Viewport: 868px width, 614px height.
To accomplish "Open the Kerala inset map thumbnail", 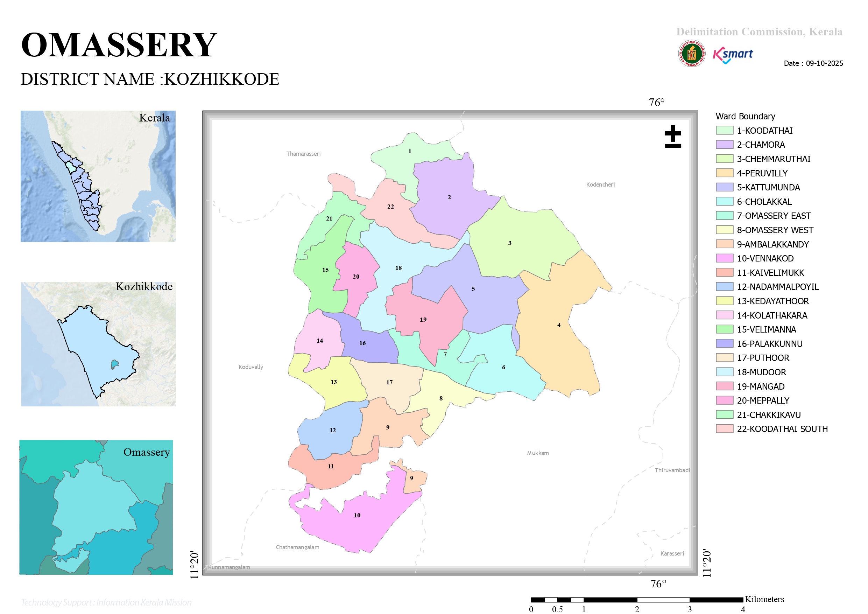I will point(98,176).
